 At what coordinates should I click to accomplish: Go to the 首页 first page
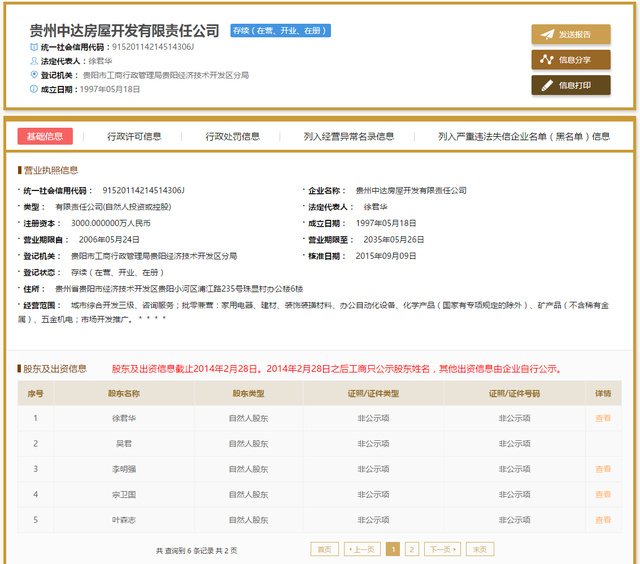pyautogui.click(x=324, y=549)
